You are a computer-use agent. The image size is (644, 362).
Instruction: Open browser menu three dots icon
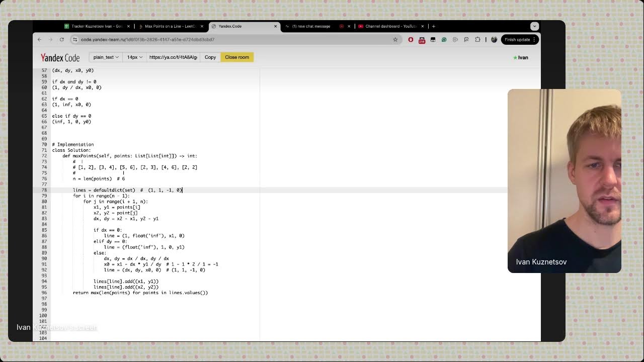(535, 39)
